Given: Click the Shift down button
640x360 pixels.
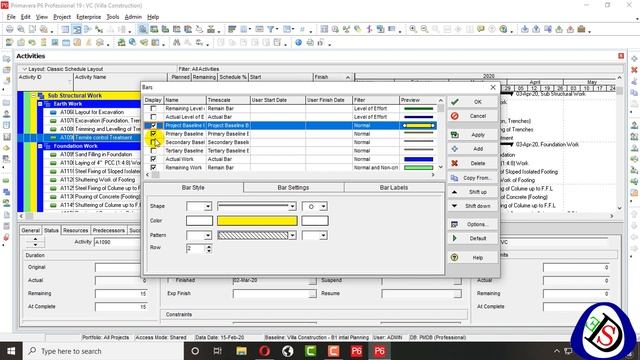Looking at the screenshot, I should click(473, 206).
